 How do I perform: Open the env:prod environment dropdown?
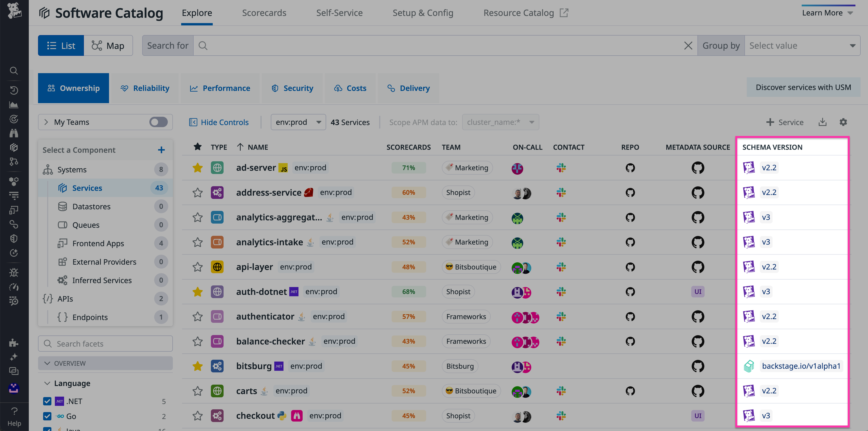tap(298, 122)
